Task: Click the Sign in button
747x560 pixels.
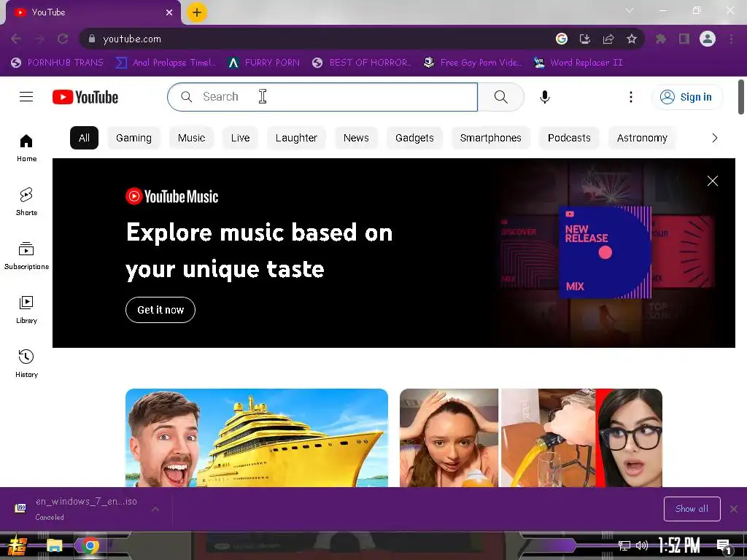Action: click(x=686, y=97)
